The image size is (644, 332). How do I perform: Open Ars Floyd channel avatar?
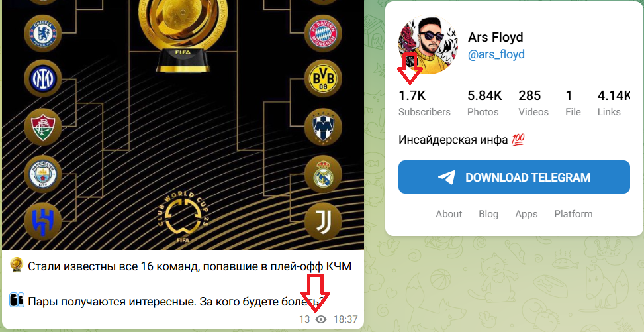pyautogui.click(x=428, y=44)
